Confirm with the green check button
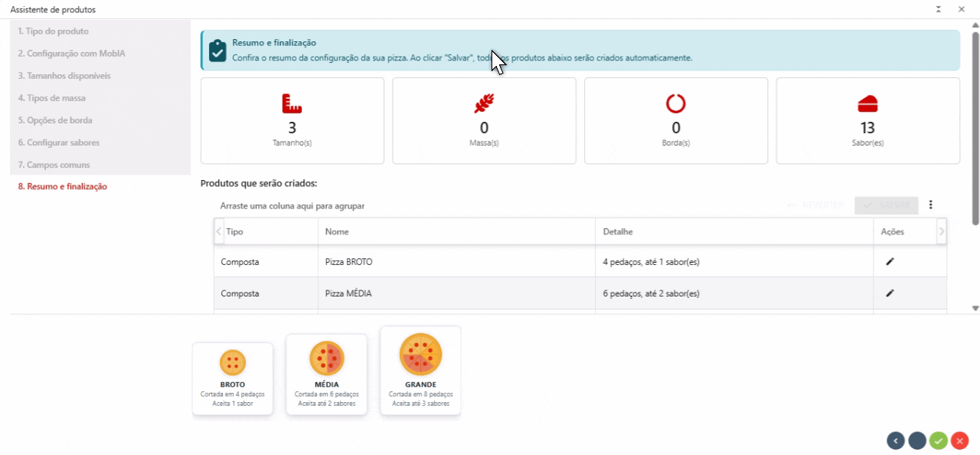The image size is (980, 455). click(x=938, y=440)
